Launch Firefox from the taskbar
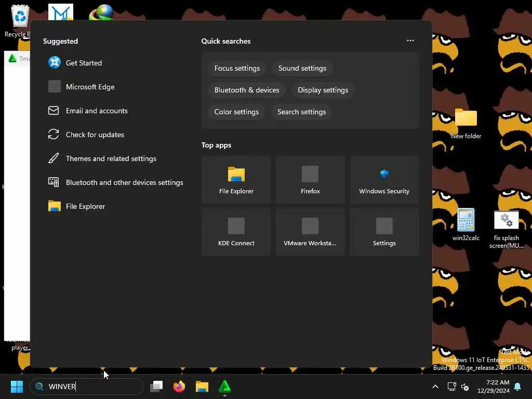Image resolution: width=532 pixels, height=399 pixels. click(x=179, y=387)
